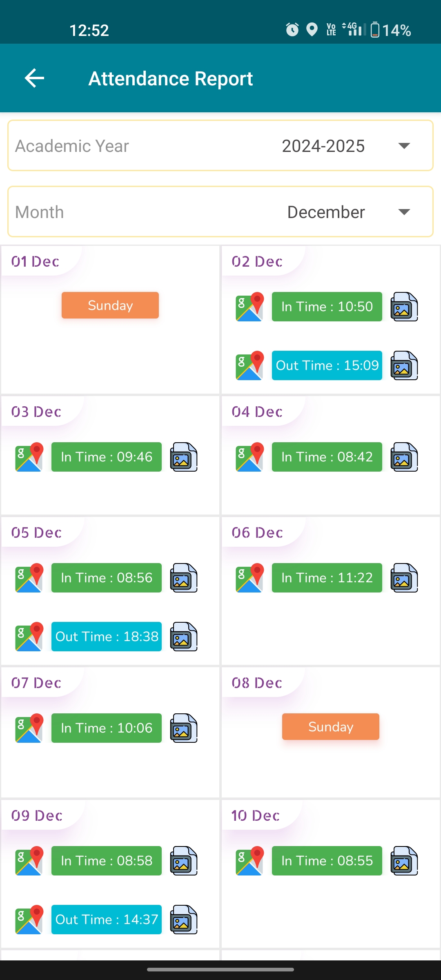Open map location for 07 Dec In Time

(x=29, y=728)
